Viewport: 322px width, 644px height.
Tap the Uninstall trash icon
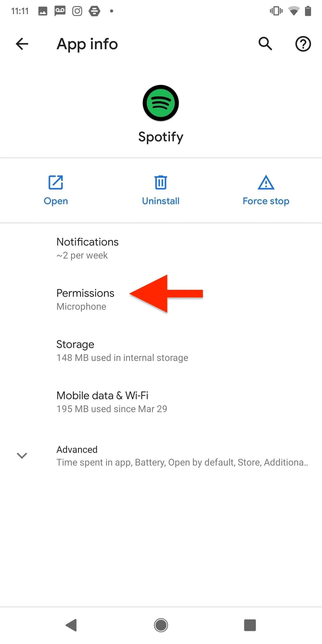click(161, 182)
